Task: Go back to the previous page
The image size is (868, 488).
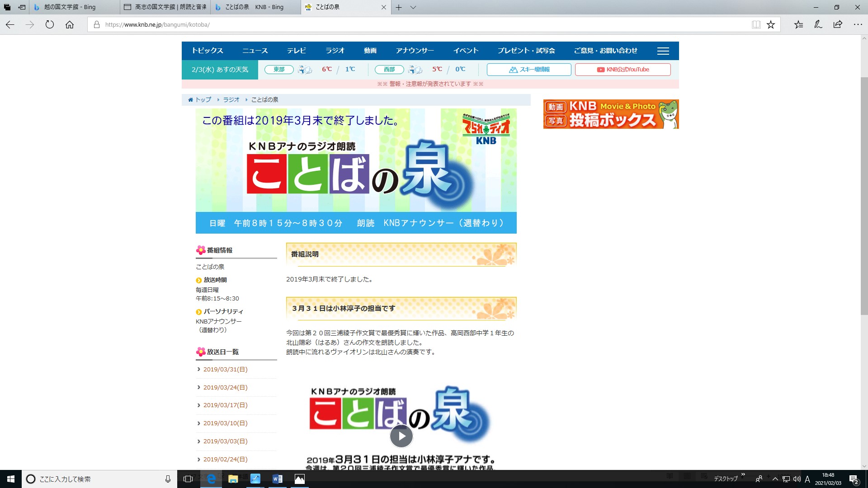Action: 10,25
